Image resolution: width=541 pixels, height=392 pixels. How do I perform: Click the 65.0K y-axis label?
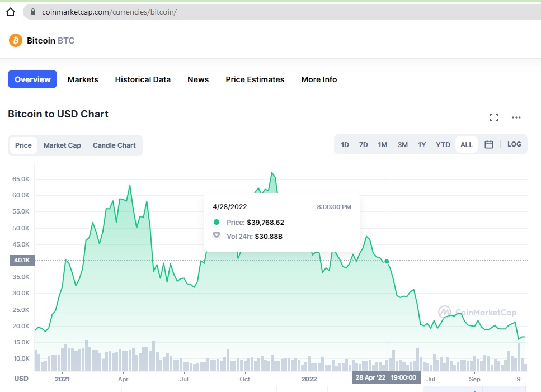21,179
